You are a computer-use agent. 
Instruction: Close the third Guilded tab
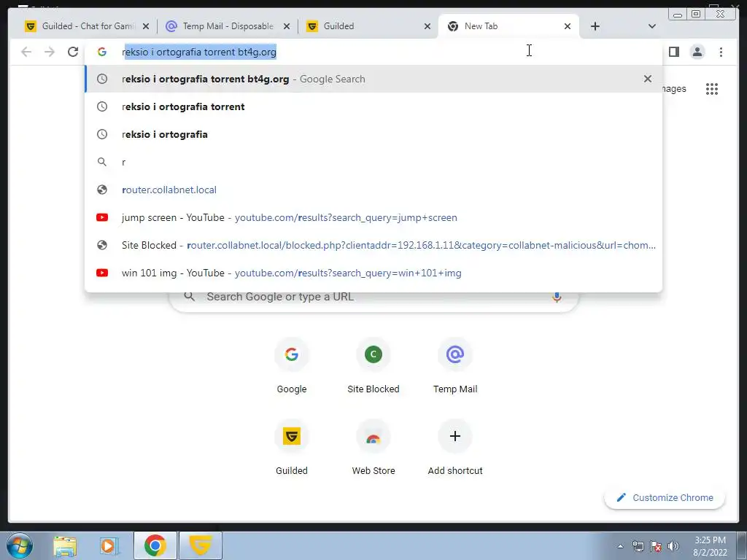tap(427, 26)
